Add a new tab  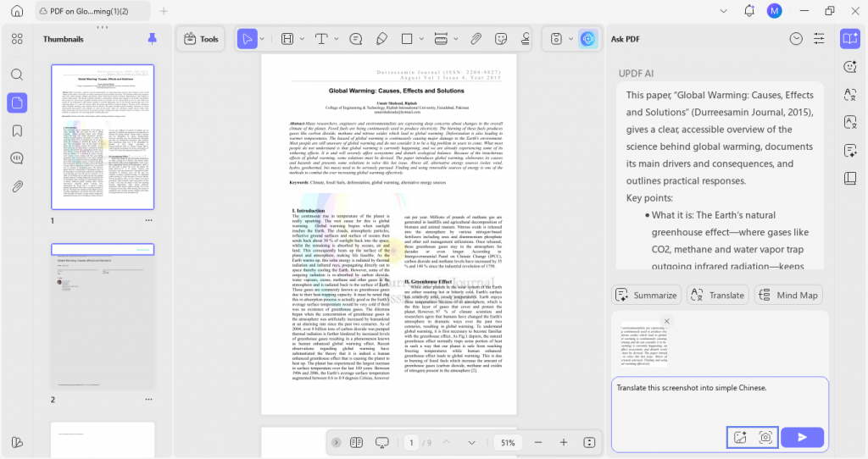tap(164, 11)
